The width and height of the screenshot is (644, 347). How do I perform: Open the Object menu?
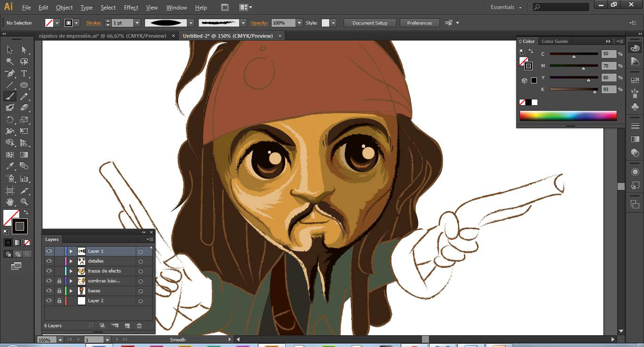(64, 8)
